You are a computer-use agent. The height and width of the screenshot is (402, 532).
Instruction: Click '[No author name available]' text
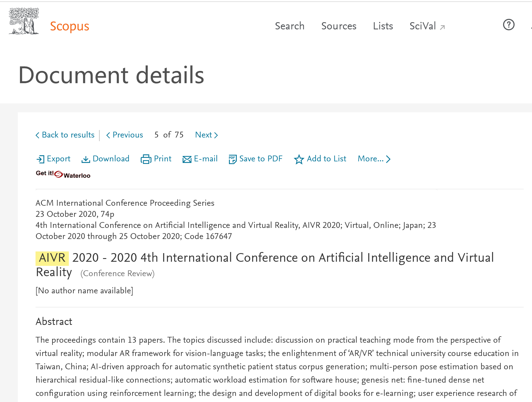(x=84, y=291)
